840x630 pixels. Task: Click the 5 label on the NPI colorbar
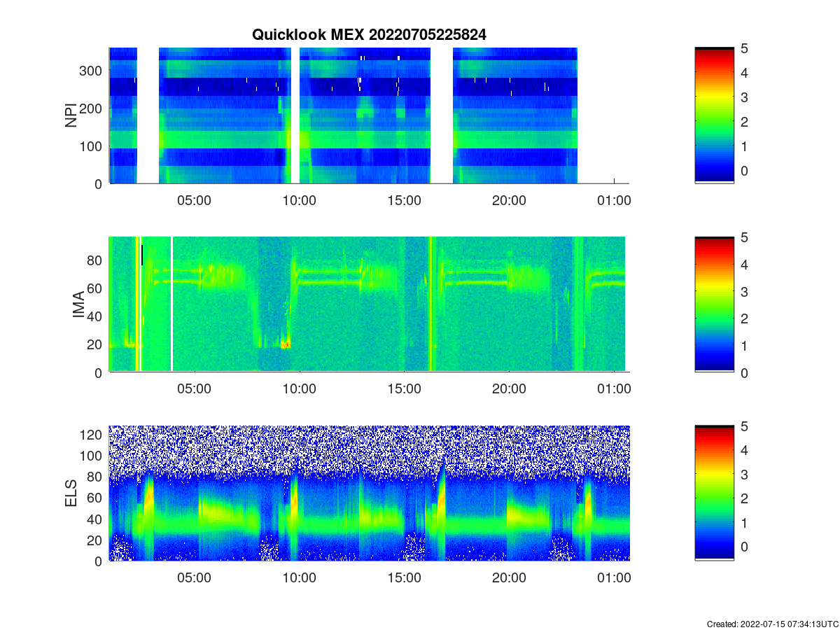745,48
